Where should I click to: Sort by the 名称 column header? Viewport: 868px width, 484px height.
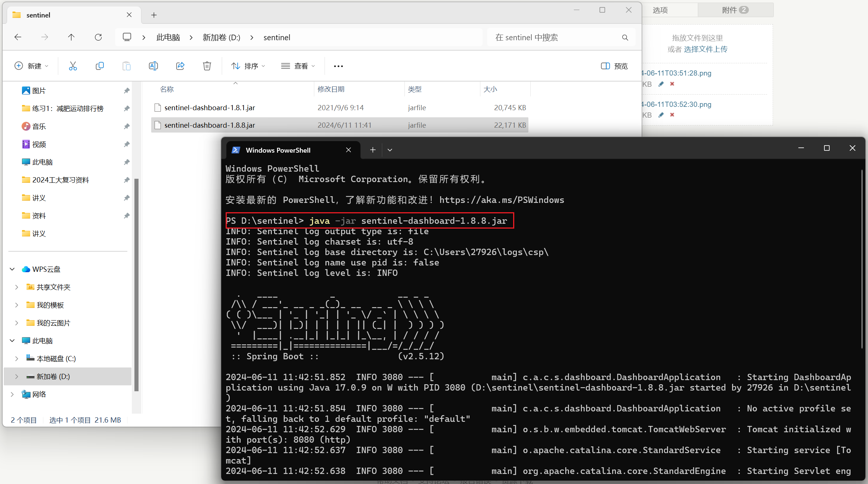[167, 89]
